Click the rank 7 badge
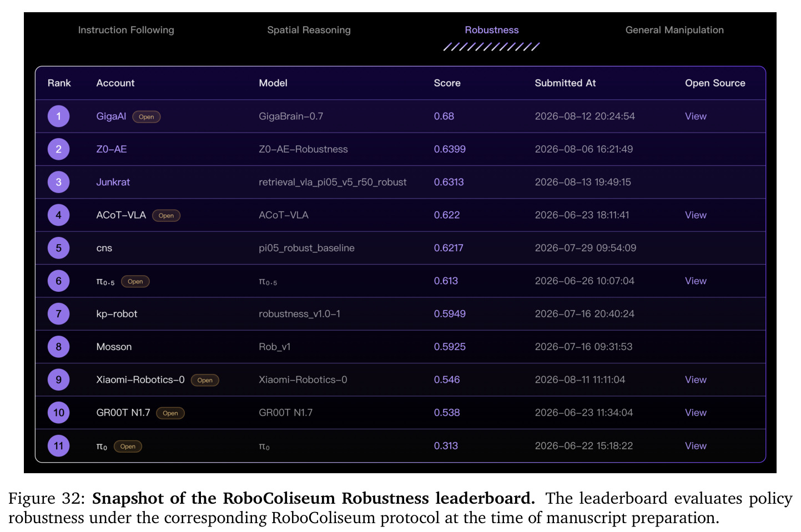Screen dimensions: 801x532 point(58,314)
